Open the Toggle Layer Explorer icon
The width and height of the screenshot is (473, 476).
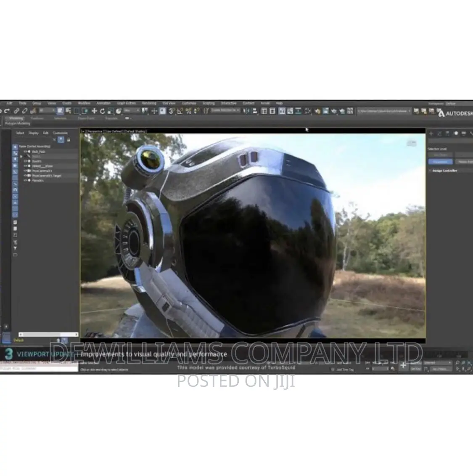coord(272,111)
